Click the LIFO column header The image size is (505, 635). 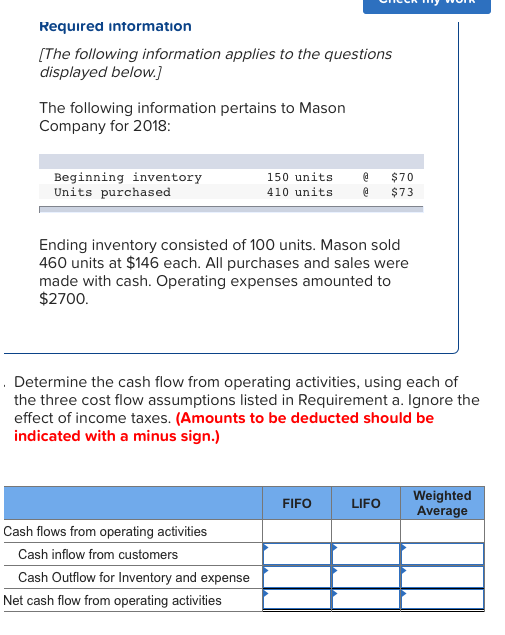tap(366, 503)
